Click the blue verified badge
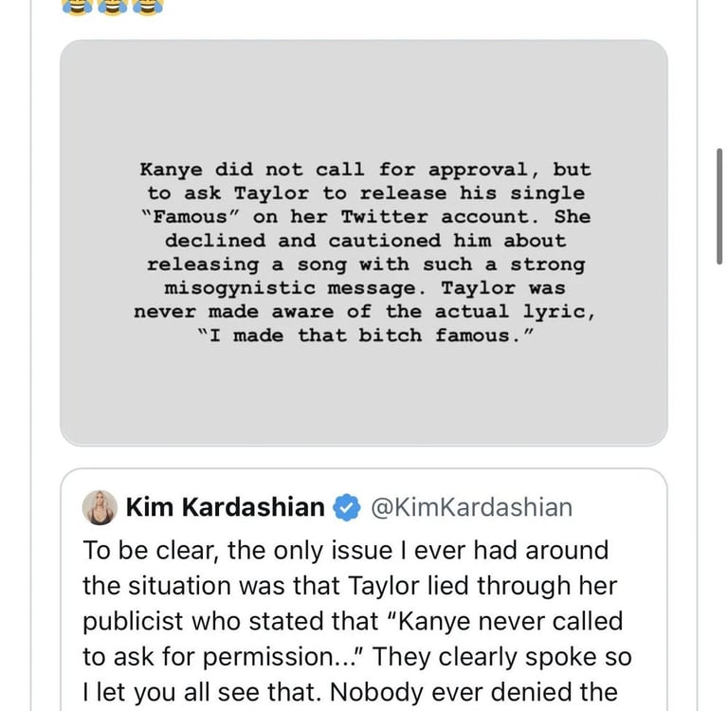The height and width of the screenshot is (711, 728). (x=348, y=508)
